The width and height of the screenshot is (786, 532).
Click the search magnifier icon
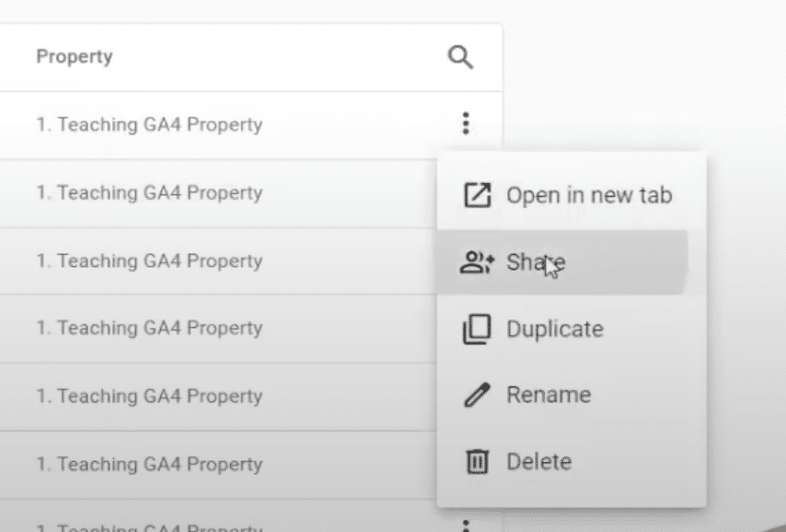coord(460,56)
